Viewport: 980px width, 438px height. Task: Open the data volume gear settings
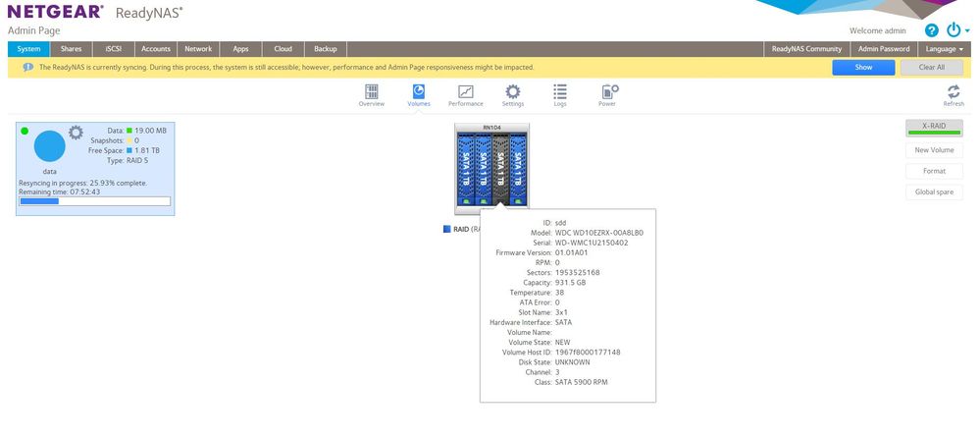pos(76,132)
